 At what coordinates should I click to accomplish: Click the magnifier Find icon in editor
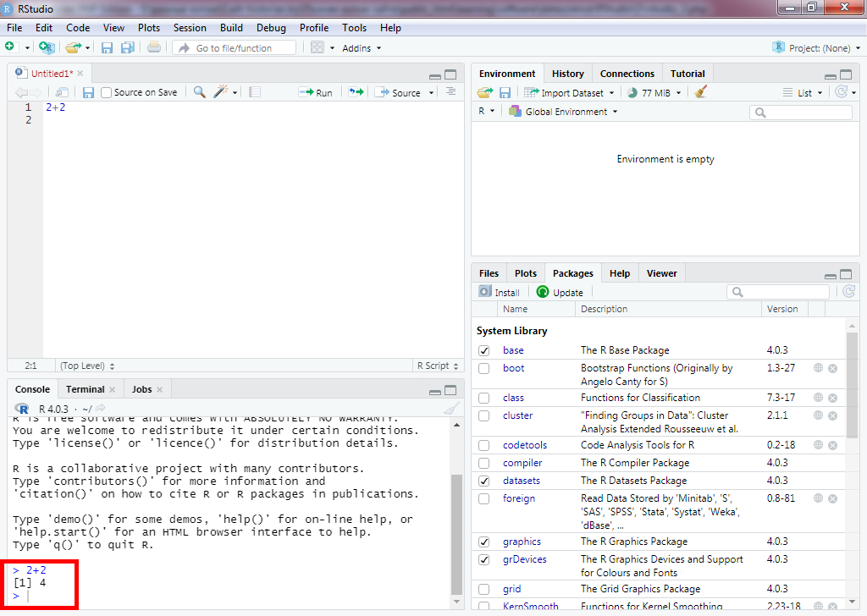pos(200,92)
